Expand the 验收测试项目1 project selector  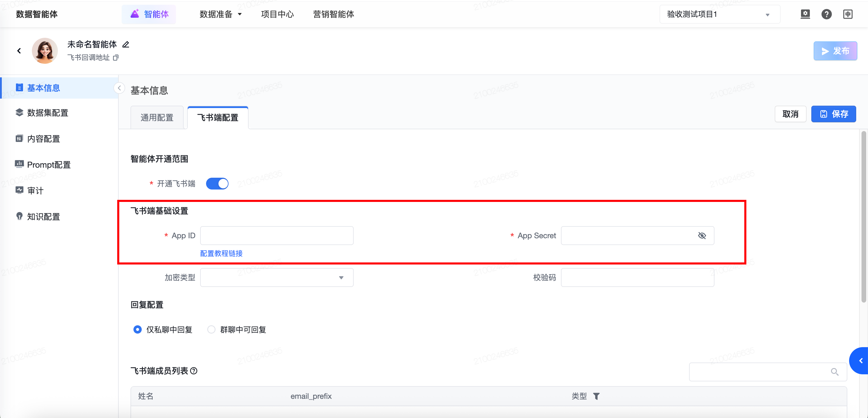[x=719, y=14]
